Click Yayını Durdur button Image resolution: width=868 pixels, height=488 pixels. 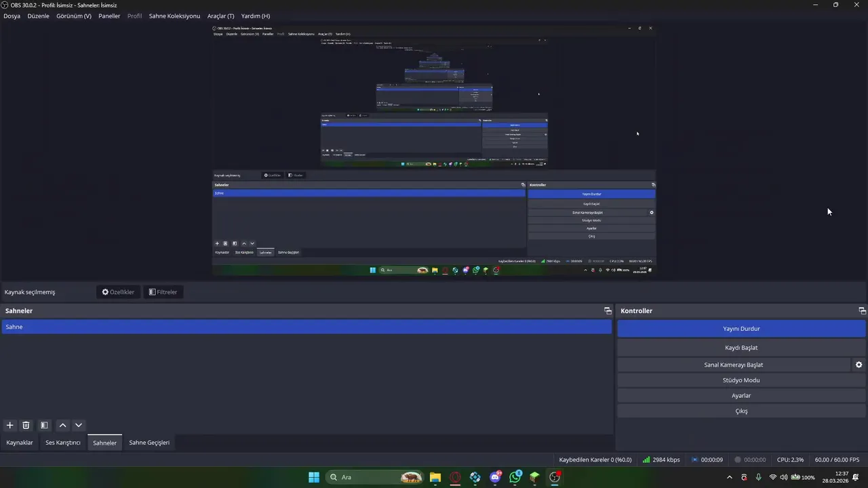pyautogui.click(x=741, y=329)
